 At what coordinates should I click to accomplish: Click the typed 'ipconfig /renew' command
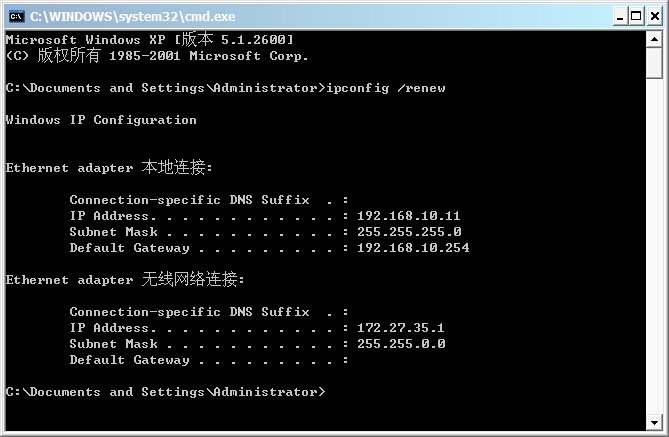point(385,88)
